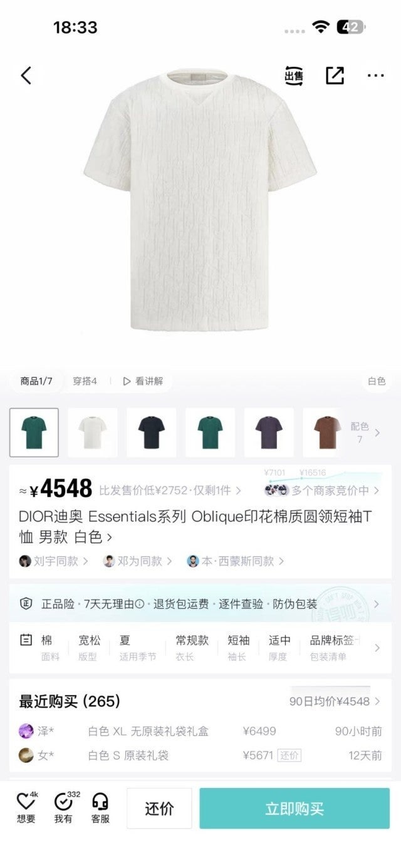
Task: Open the three-dot more menu
Action: coord(375,76)
